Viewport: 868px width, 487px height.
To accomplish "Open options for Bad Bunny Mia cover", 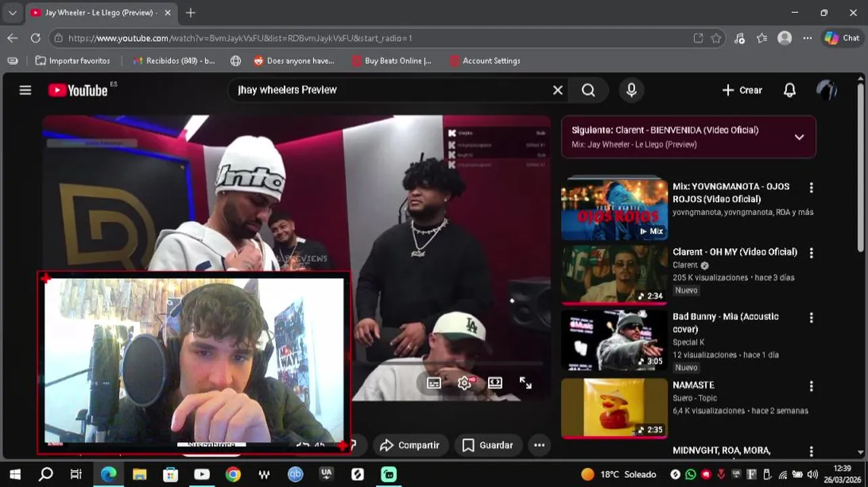I will pos(811,318).
